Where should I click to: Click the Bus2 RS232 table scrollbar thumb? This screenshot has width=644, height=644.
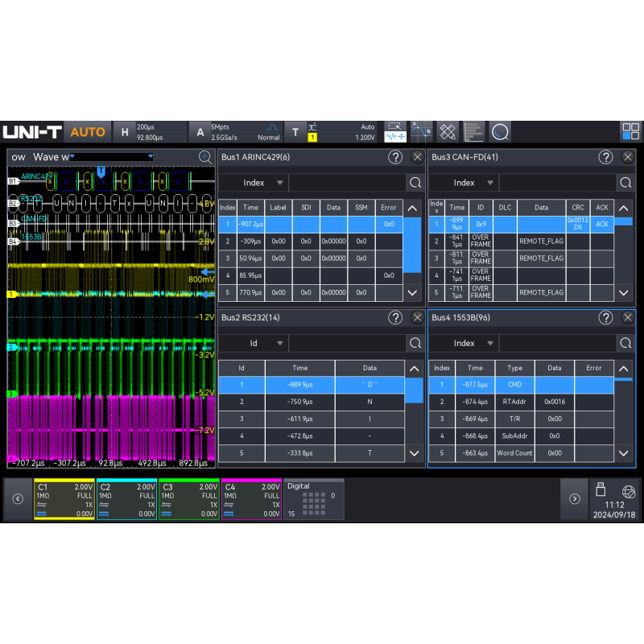point(414,390)
